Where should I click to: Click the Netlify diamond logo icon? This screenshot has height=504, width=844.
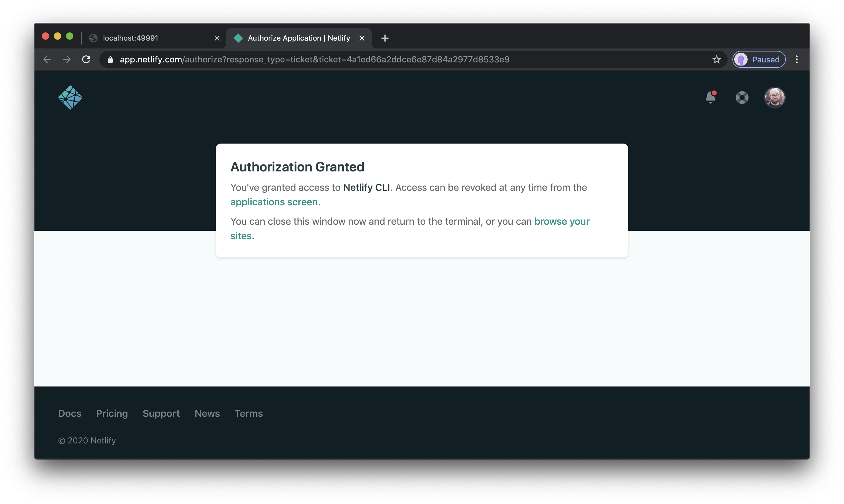click(70, 97)
